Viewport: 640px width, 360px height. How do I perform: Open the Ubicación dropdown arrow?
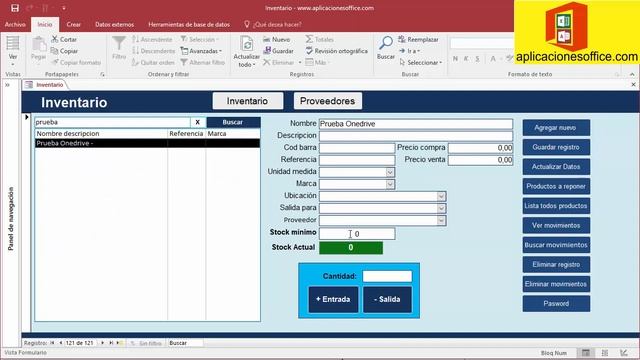coord(441,196)
